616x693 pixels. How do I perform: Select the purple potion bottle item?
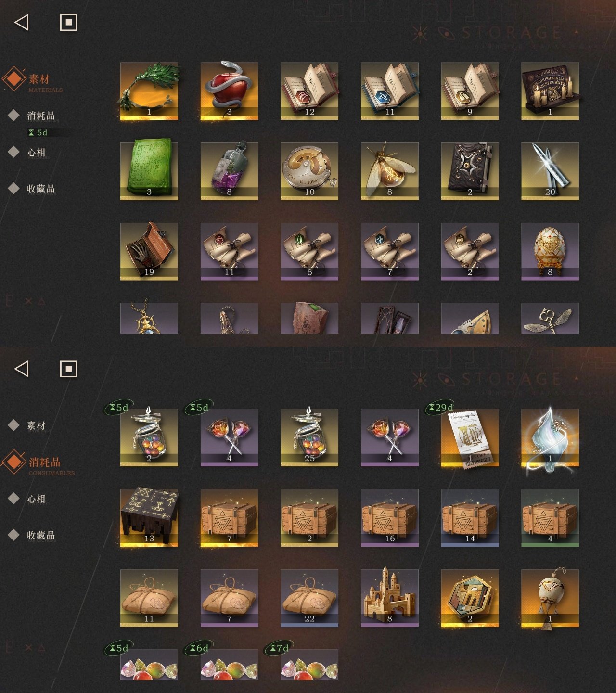tap(229, 171)
